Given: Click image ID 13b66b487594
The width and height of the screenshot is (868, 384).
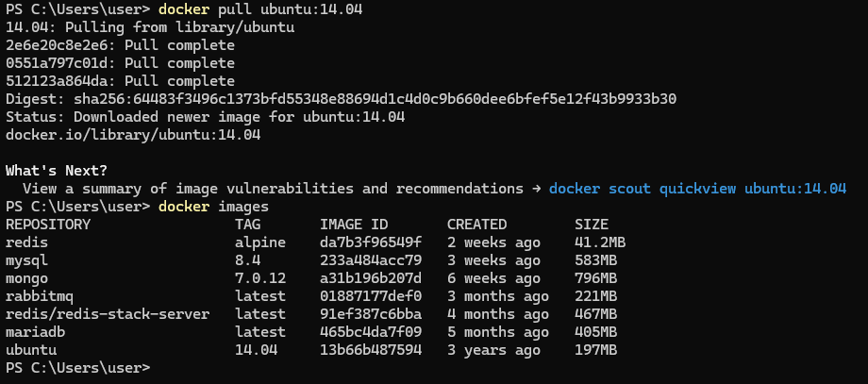Looking at the screenshot, I should pyautogui.click(x=371, y=350).
